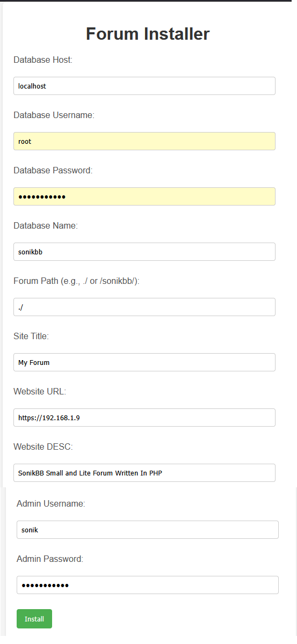
Task: Click the "Database Name:" label text
Action: (46, 226)
